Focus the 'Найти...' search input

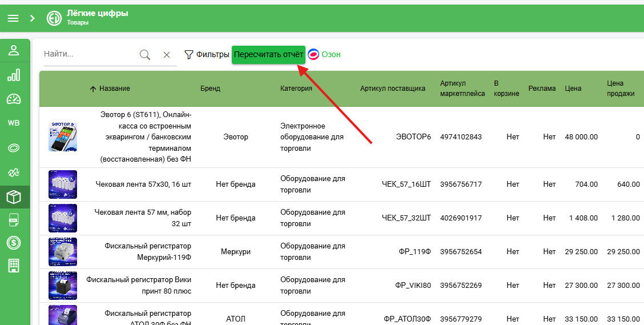[x=90, y=54]
